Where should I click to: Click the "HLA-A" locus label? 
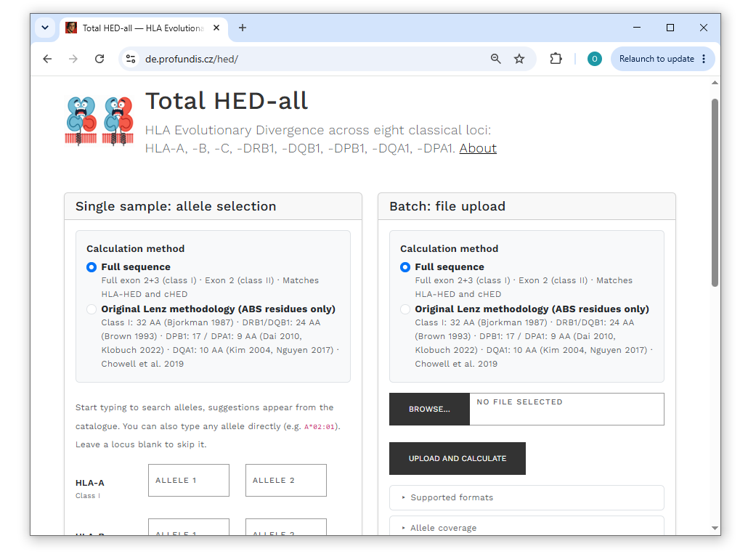tap(90, 483)
